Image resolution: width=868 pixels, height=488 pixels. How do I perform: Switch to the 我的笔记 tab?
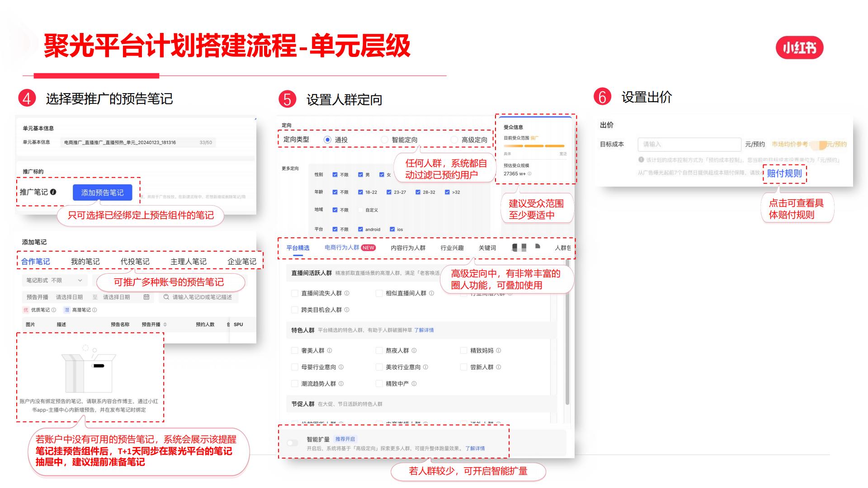point(85,262)
